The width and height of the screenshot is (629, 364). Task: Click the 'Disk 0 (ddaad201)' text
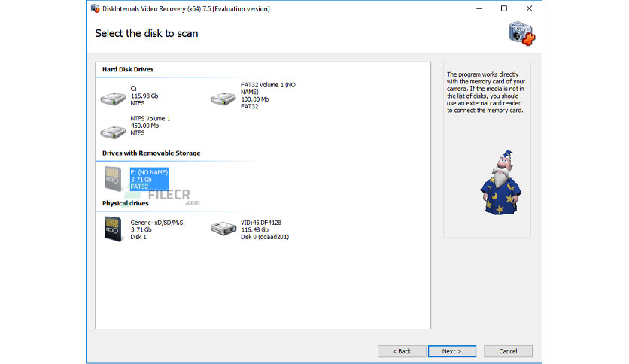pyautogui.click(x=265, y=237)
